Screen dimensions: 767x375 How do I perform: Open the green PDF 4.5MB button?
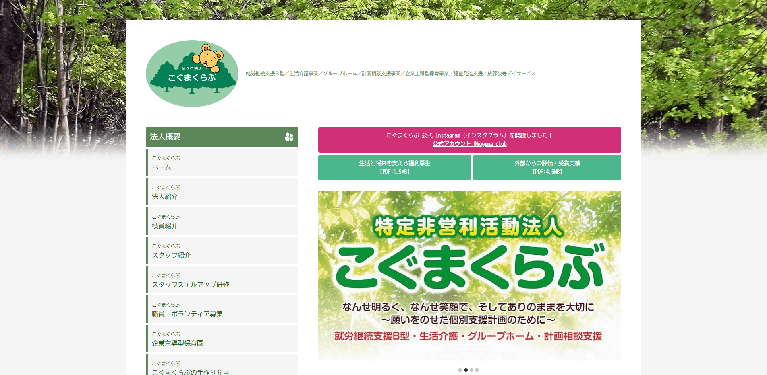coord(547,167)
